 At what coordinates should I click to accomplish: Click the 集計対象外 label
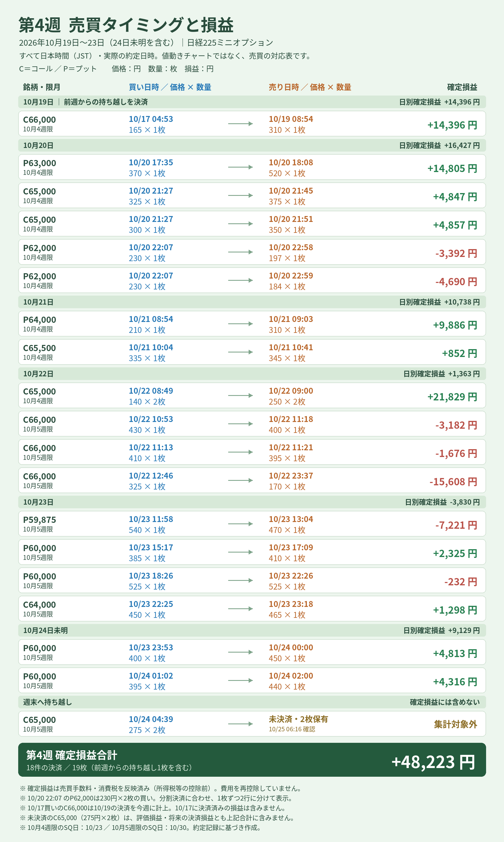tap(456, 724)
